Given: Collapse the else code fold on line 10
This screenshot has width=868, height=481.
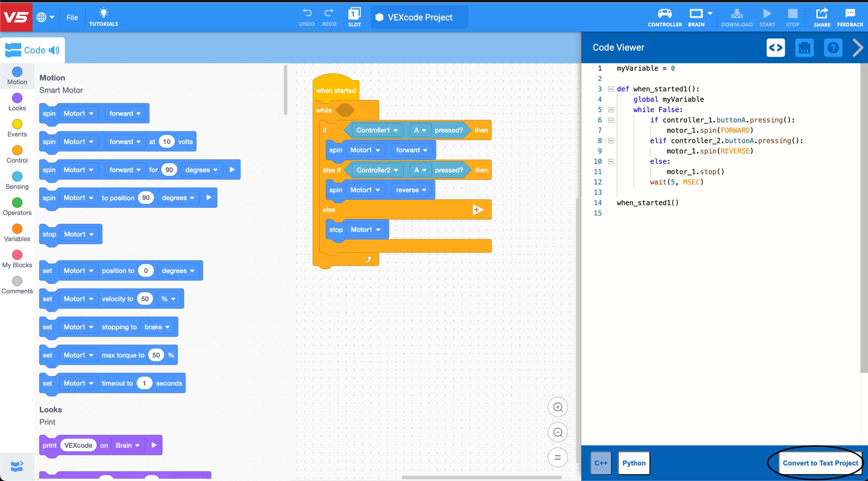Looking at the screenshot, I should tap(611, 161).
